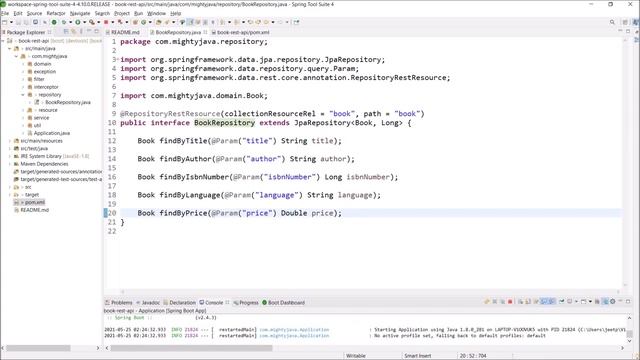Click the BookRepository interface name in editor
The width and height of the screenshot is (640, 360).
224,123
